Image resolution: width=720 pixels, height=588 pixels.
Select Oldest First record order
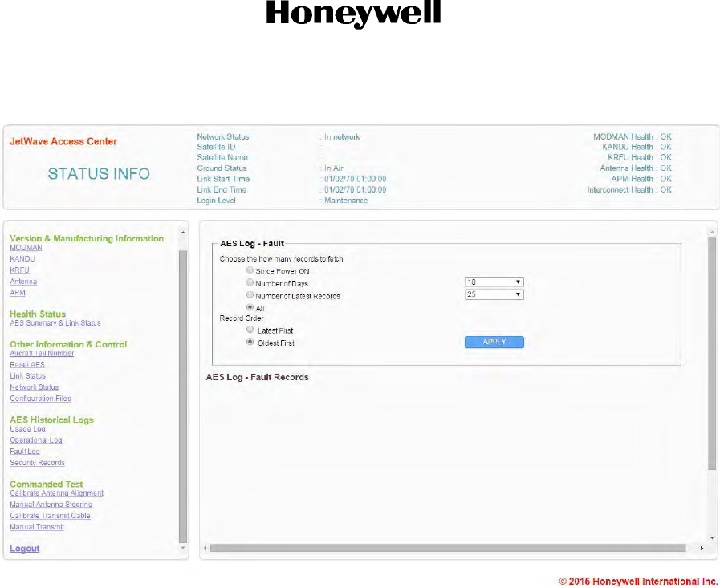tap(250, 342)
